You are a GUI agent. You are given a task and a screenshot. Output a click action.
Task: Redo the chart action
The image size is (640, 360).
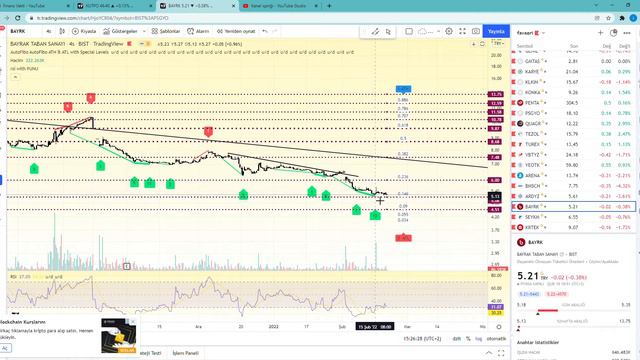coord(275,31)
